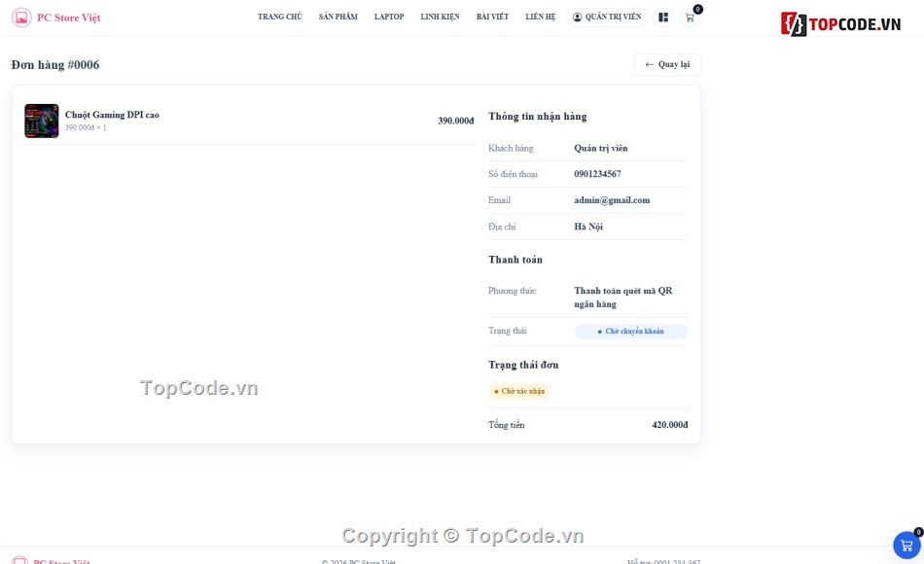Go to Trang Chủ menu item
924x564 pixels.
[x=280, y=17]
